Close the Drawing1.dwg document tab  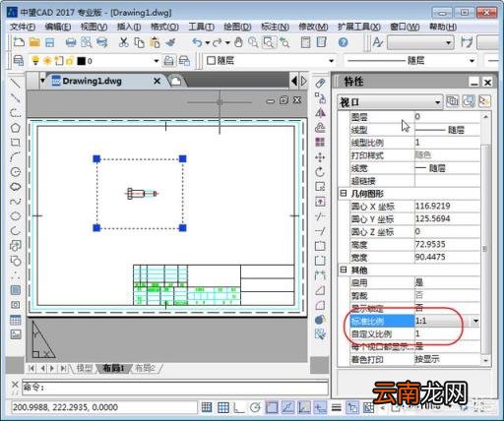(157, 81)
